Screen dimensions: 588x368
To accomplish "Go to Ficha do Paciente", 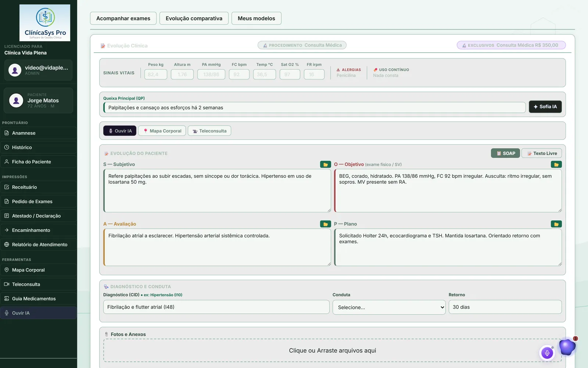I will (39, 162).
